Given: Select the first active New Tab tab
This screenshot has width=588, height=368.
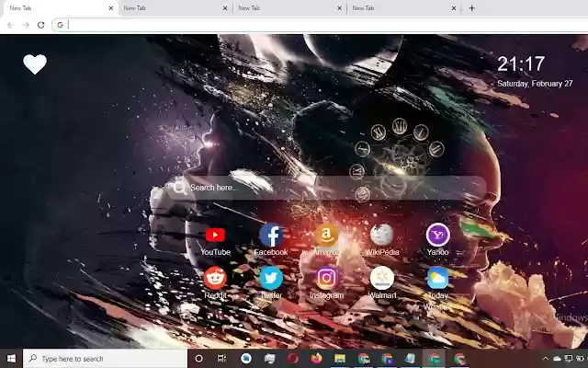Looking at the screenshot, I should pos(61,8).
